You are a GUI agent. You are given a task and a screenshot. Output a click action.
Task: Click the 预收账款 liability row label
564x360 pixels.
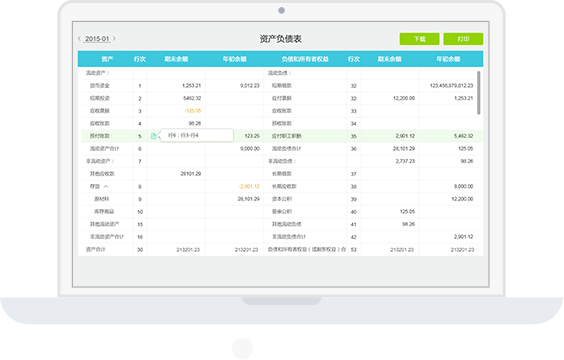[282, 123]
